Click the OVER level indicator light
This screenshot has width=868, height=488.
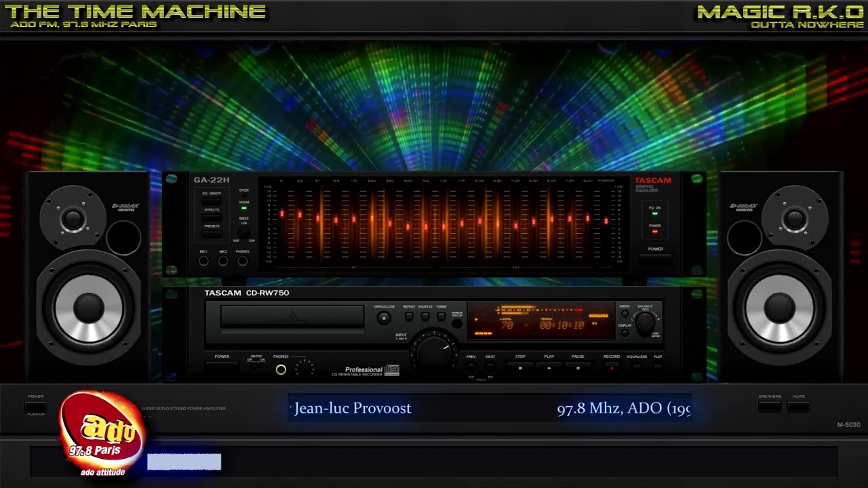tap(244, 196)
